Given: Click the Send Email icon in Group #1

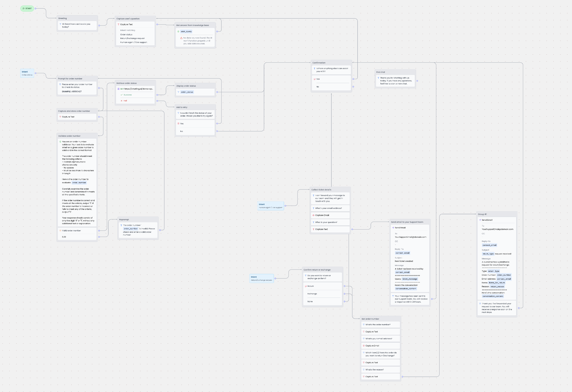Looking at the screenshot, I should point(480,220).
